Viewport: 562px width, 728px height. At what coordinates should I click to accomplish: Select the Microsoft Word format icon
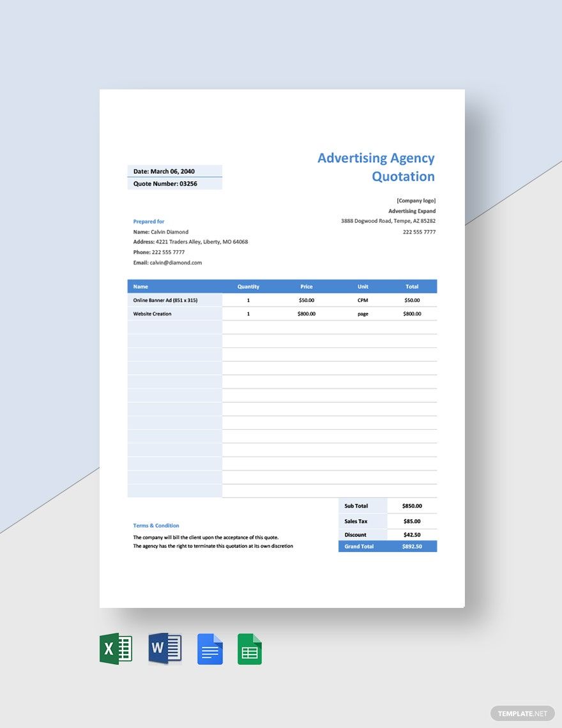tap(165, 648)
